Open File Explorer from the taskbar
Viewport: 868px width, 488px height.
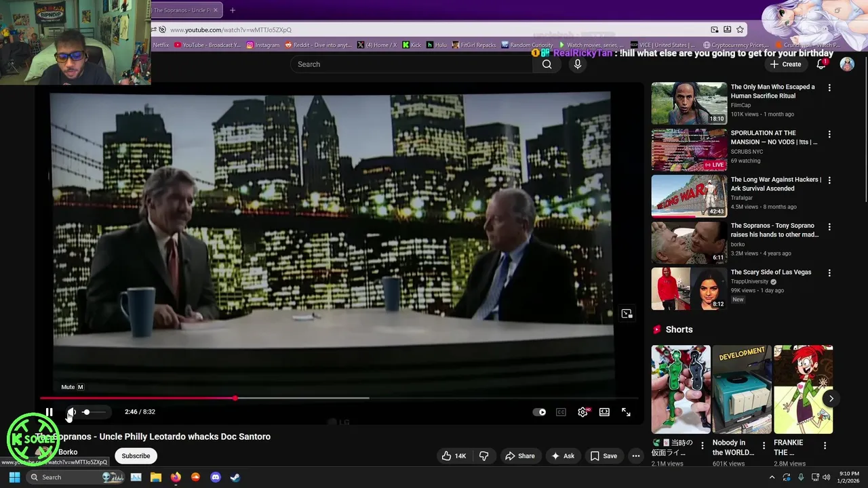[x=155, y=477]
